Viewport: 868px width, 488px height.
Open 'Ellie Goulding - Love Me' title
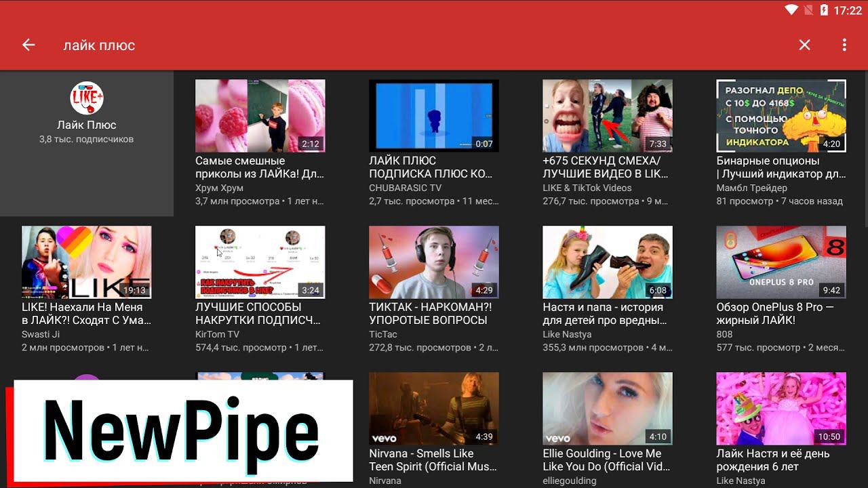(x=606, y=460)
